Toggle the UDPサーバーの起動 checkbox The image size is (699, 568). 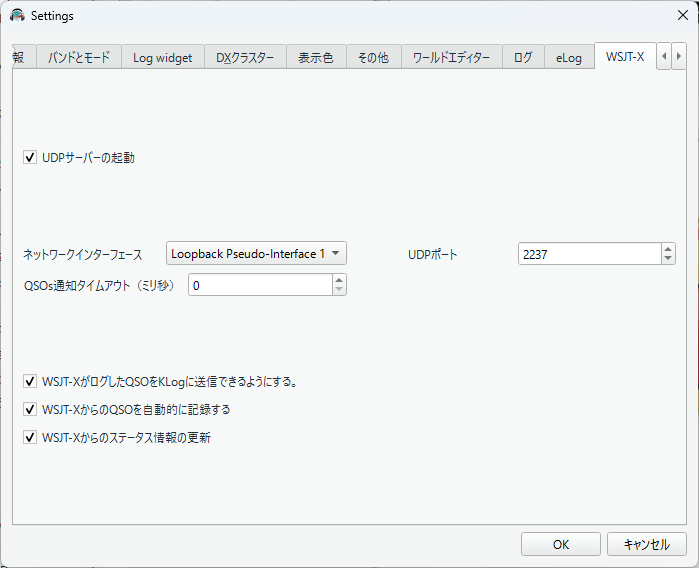30,157
